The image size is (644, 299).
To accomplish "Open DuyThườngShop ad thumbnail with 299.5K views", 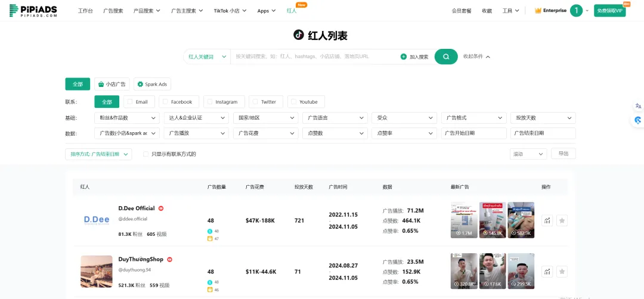I will click(521, 270).
